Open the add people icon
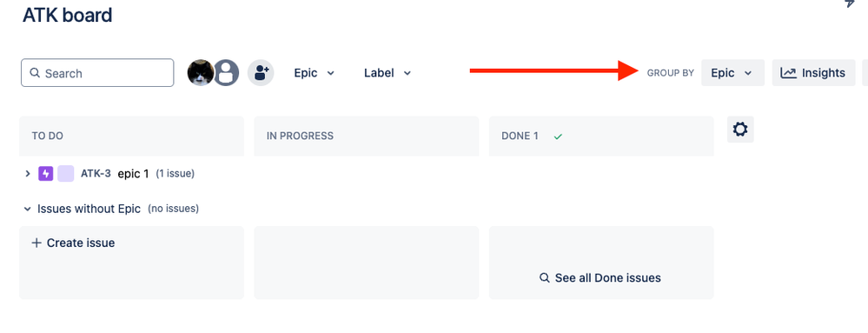Screen dimensions: 868x333 tap(261, 72)
